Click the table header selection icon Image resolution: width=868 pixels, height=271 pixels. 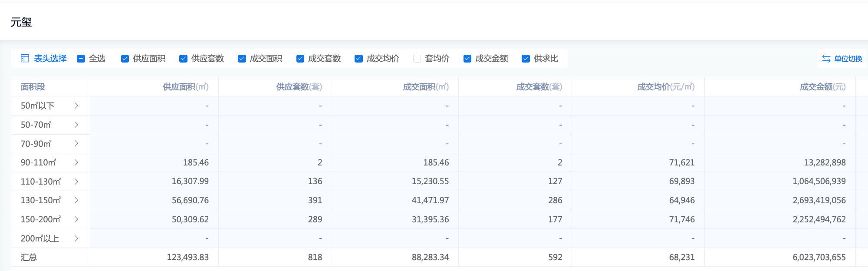[x=25, y=59]
